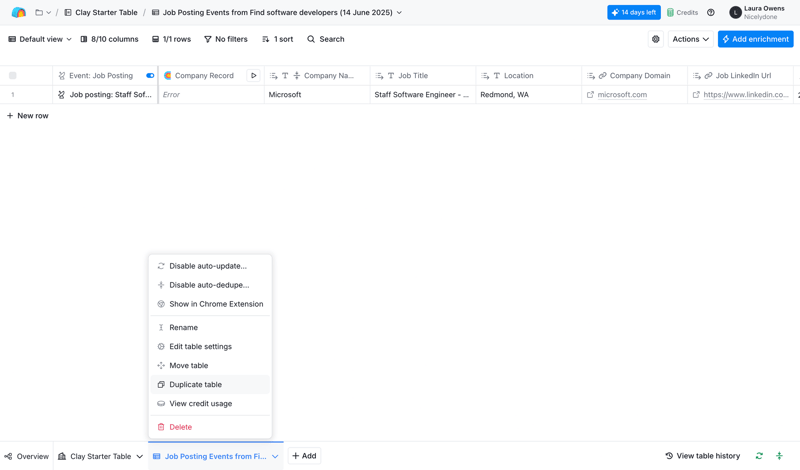Open the 8/10 columns selector
This screenshot has height=470, width=800.
pyautogui.click(x=109, y=39)
